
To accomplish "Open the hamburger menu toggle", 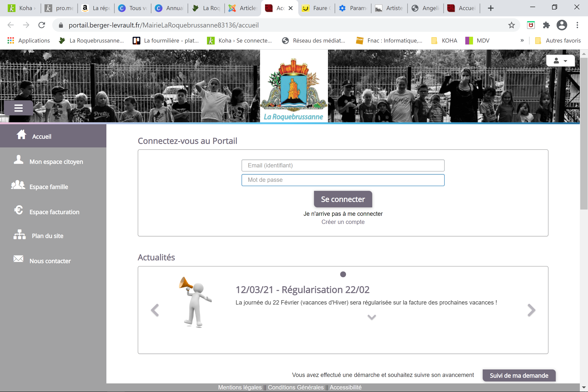I will click(18, 108).
